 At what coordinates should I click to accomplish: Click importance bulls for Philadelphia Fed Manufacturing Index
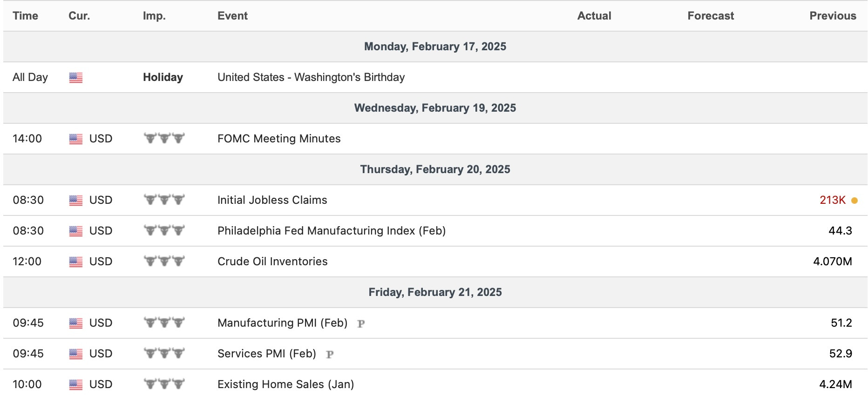tap(164, 230)
